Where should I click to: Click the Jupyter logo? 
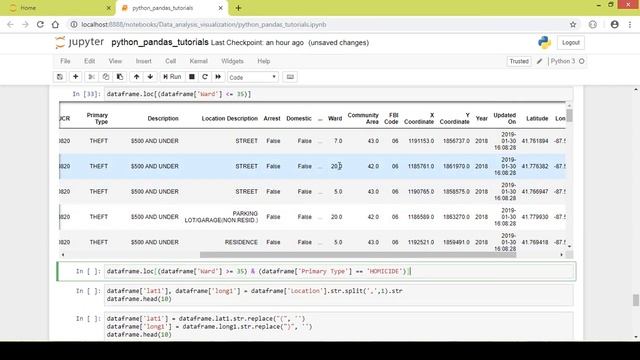(x=79, y=42)
